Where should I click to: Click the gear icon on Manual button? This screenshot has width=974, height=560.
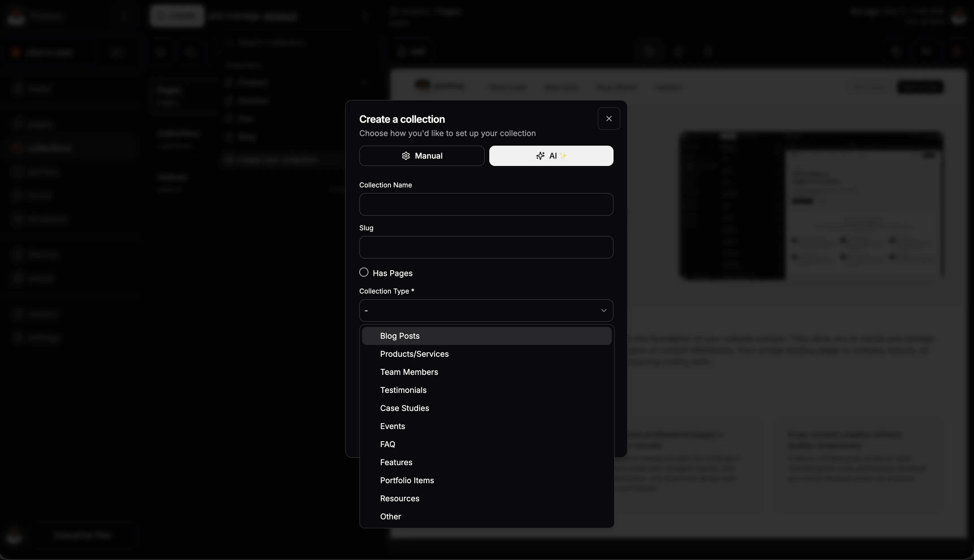click(x=406, y=156)
